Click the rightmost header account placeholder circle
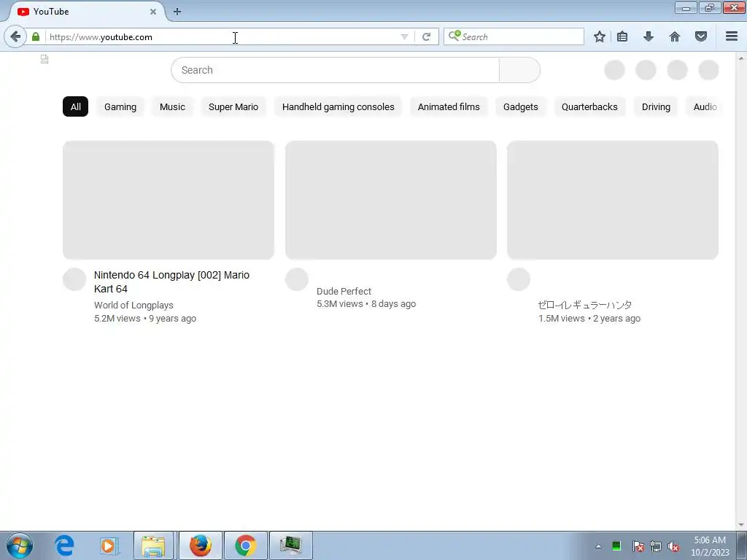This screenshot has width=747, height=560. pos(708,70)
